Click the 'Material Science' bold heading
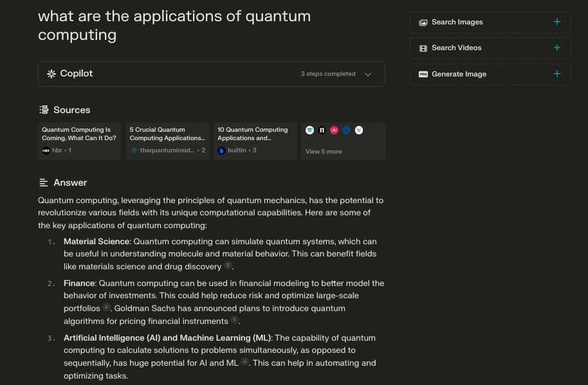Image resolution: width=588 pixels, height=385 pixels. click(96, 242)
